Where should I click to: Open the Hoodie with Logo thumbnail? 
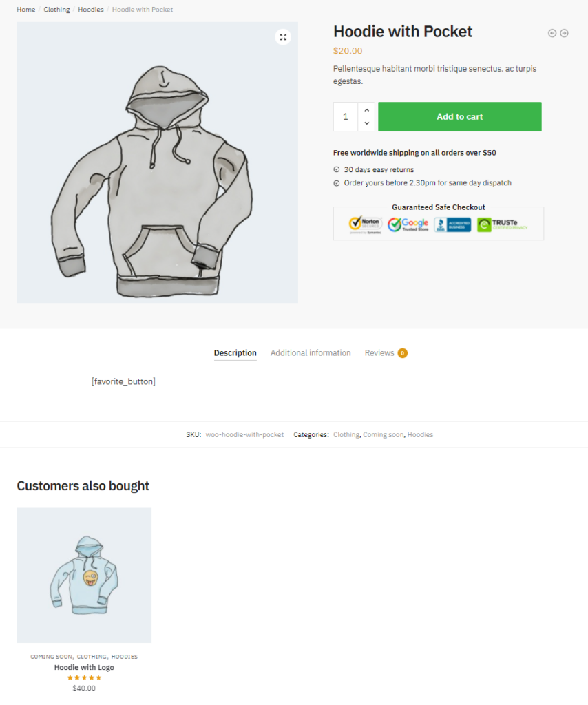coord(84,575)
